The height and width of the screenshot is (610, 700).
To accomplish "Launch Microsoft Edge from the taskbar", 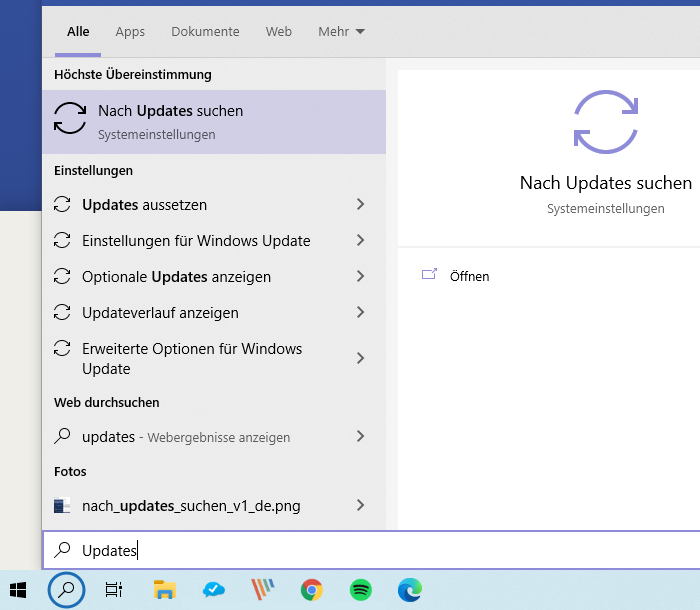I will point(410,590).
